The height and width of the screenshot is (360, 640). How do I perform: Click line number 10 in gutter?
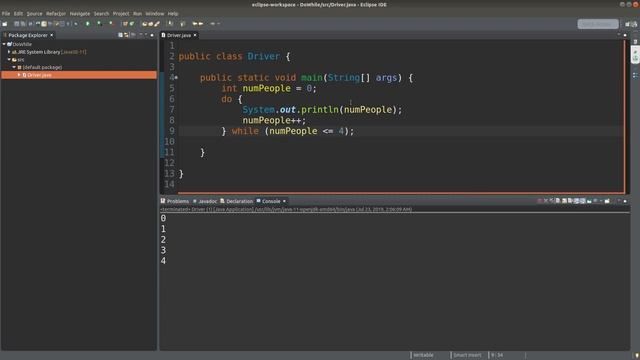(x=169, y=142)
